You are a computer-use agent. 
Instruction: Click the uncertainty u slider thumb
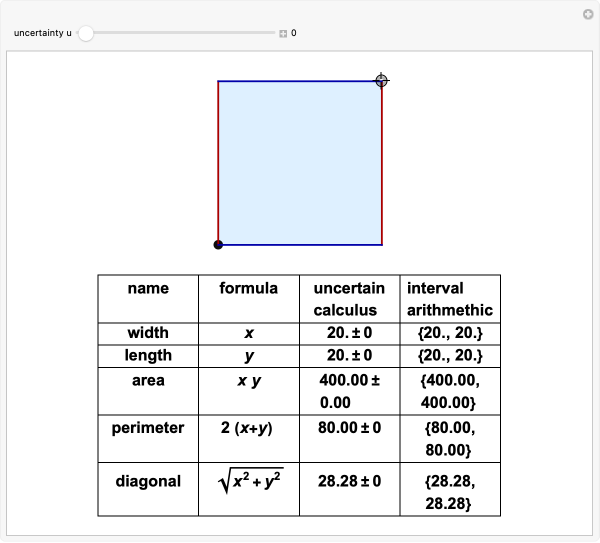(86, 33)
